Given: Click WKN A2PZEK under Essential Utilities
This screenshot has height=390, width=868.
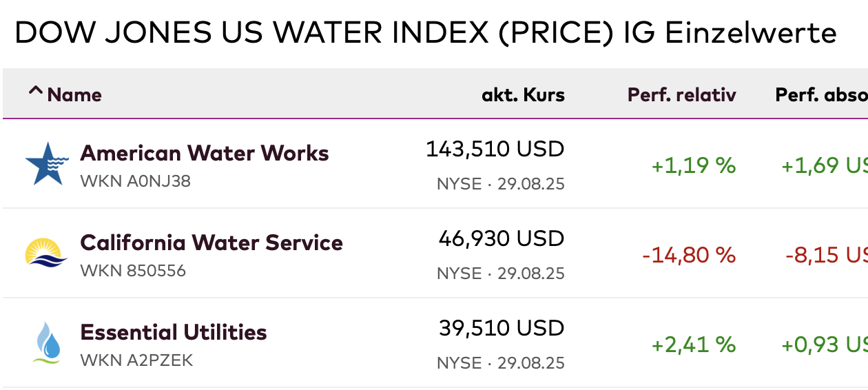Looking at the screenshot, I should [136, 360].
